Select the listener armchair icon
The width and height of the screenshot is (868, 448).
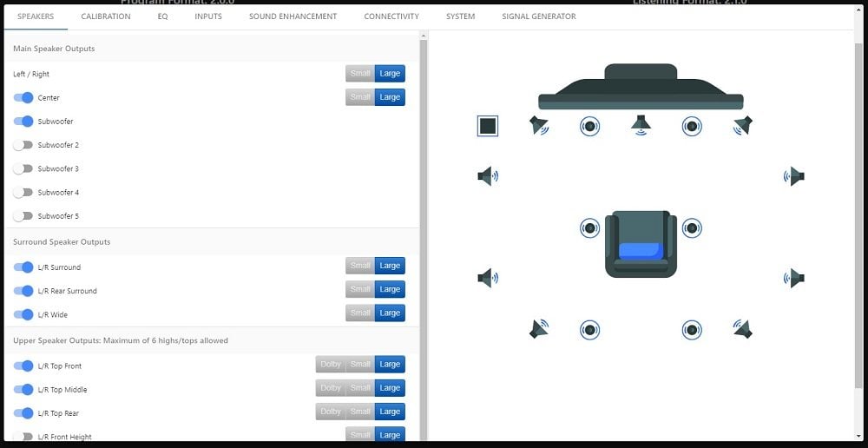[x=641, y=244]
